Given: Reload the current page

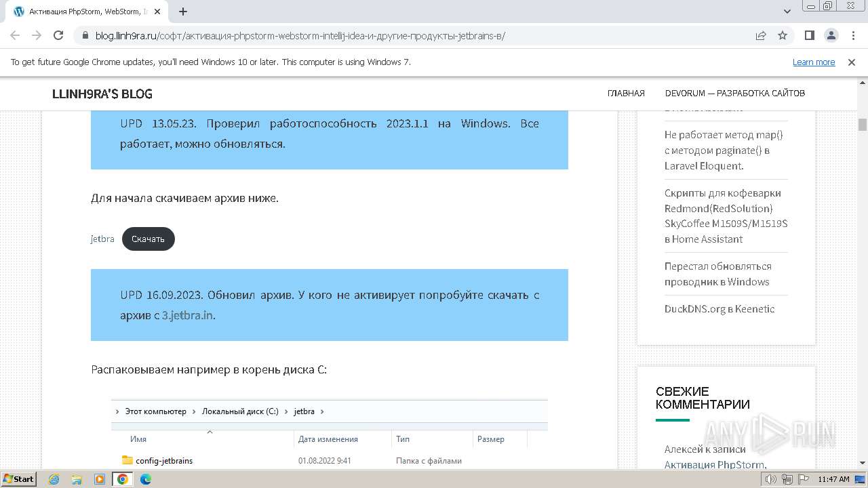Looking at the screenshot, I should pos(58,35).
